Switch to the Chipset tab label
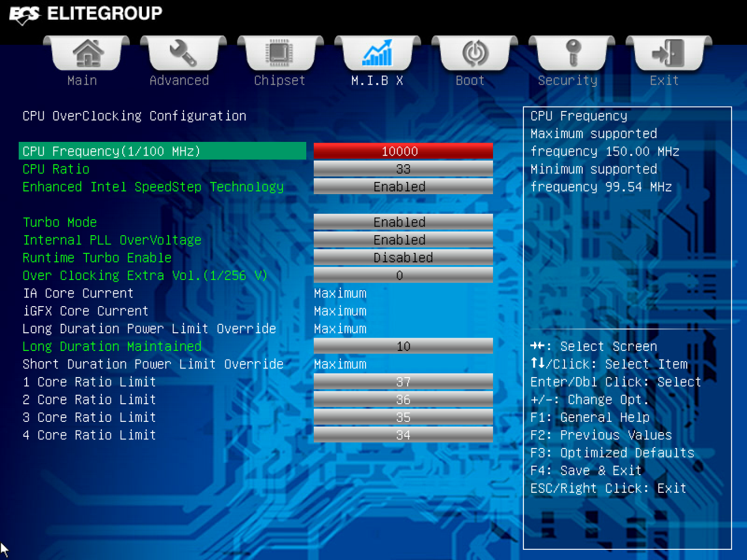Image resolution: width=747 pixels, height=560 pixels. click(x=280, y=81)
